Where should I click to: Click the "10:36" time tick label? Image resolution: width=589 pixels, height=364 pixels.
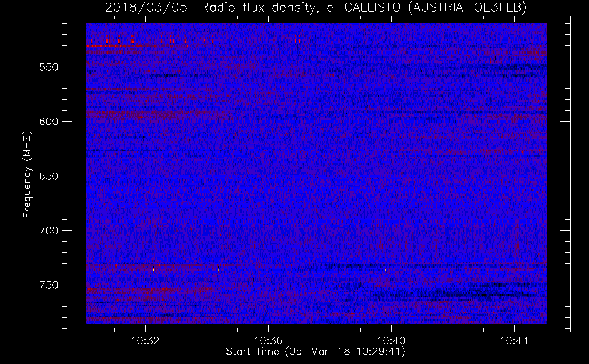pos(268,341)
